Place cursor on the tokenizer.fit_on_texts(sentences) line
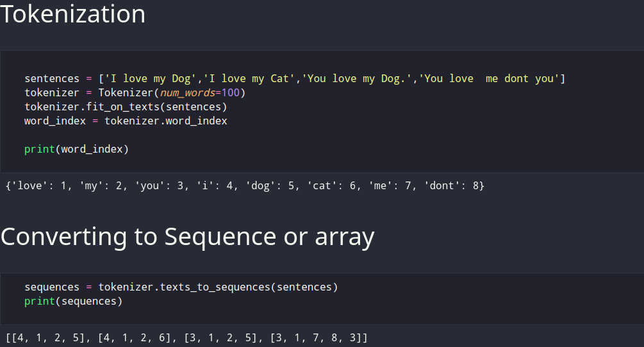The width and height of the screenshot is (644, 347). point(126,106)
